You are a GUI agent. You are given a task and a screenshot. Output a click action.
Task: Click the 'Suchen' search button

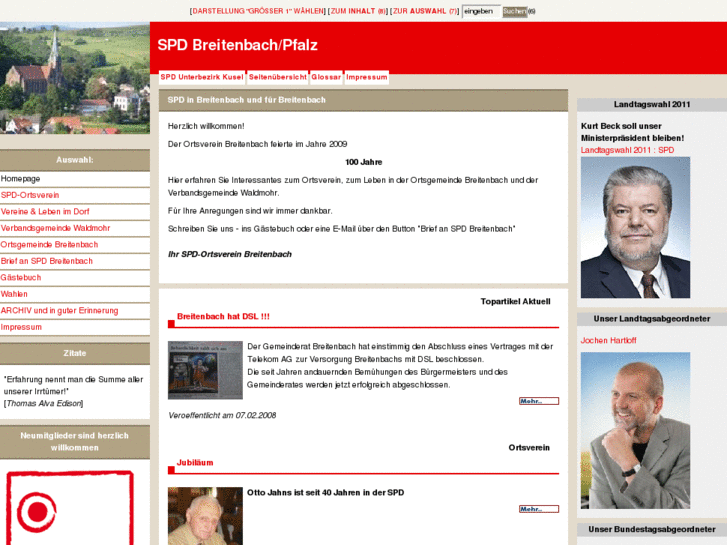[515, 11]
